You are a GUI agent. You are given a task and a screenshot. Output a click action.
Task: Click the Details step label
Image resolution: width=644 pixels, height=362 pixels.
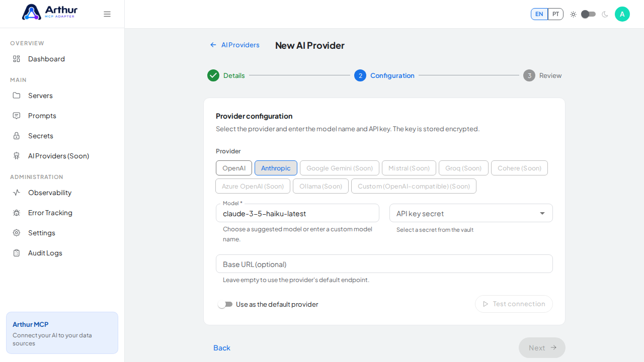click(234, 75)
